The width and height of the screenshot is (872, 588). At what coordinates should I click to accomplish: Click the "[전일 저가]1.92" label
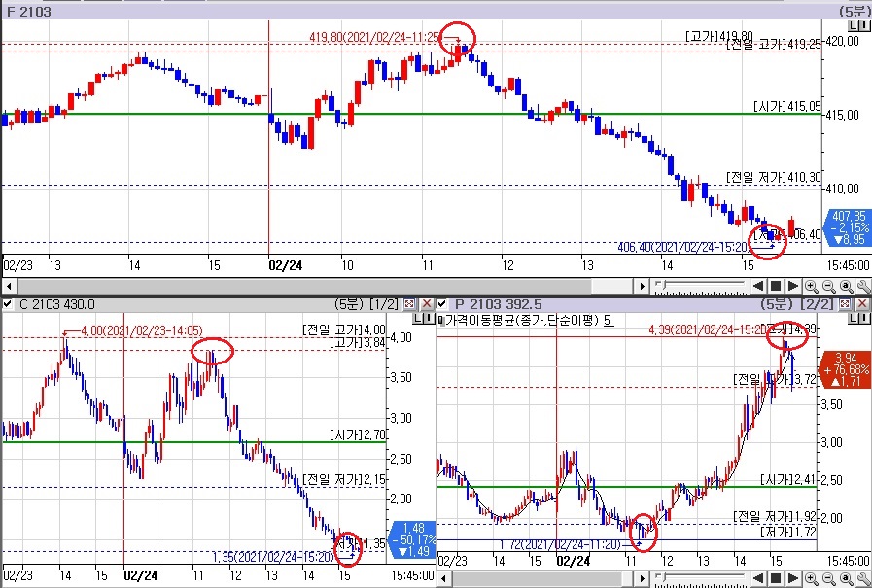[775, 517]
